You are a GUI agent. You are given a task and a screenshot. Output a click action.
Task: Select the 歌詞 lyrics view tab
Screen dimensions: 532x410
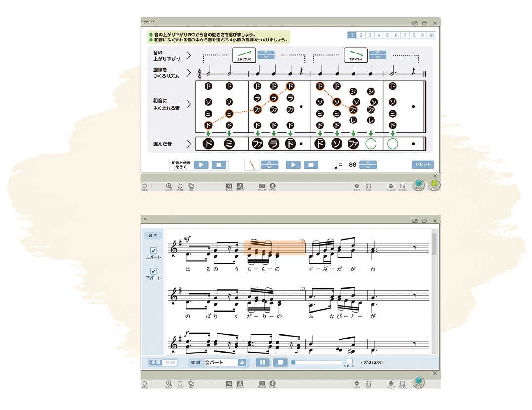point(169,362)
